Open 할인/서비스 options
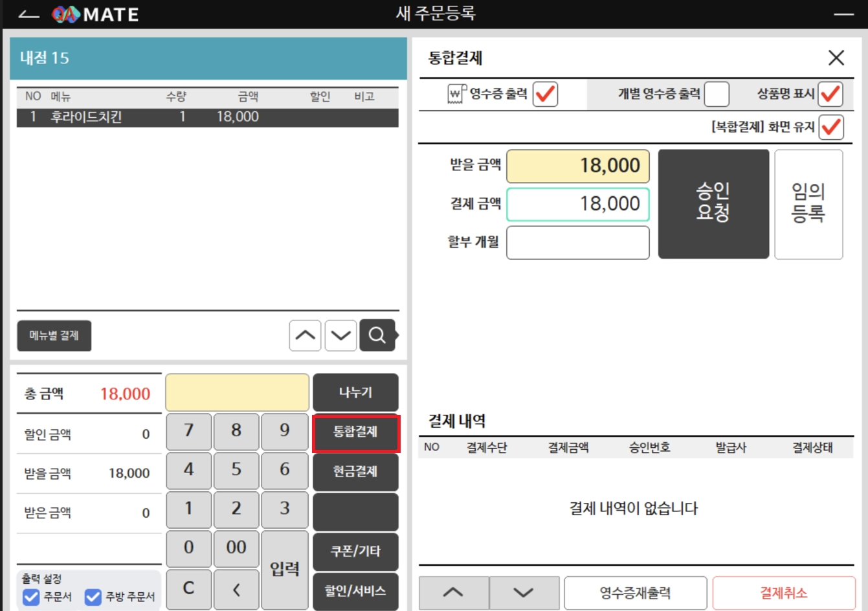 point(355,591)
